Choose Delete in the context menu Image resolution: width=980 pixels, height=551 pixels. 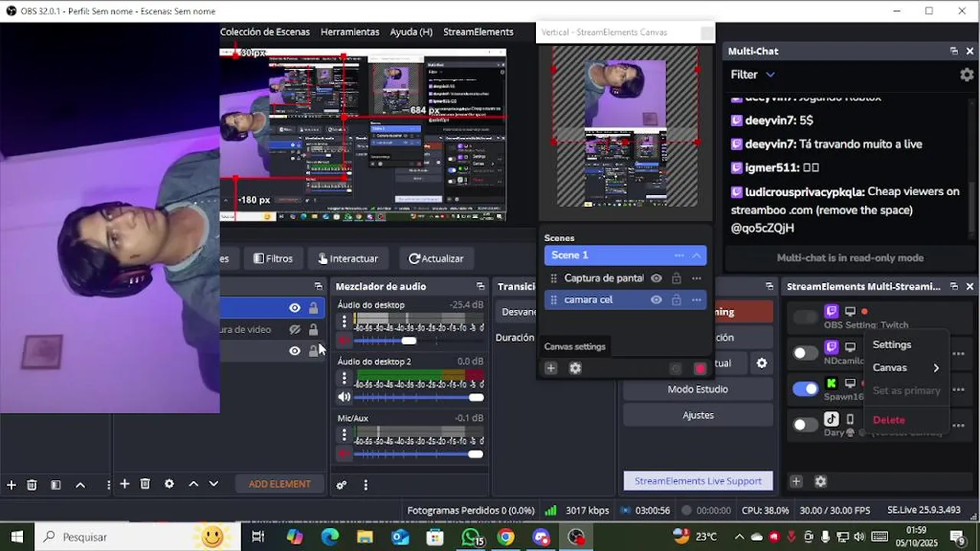point(889,420)
